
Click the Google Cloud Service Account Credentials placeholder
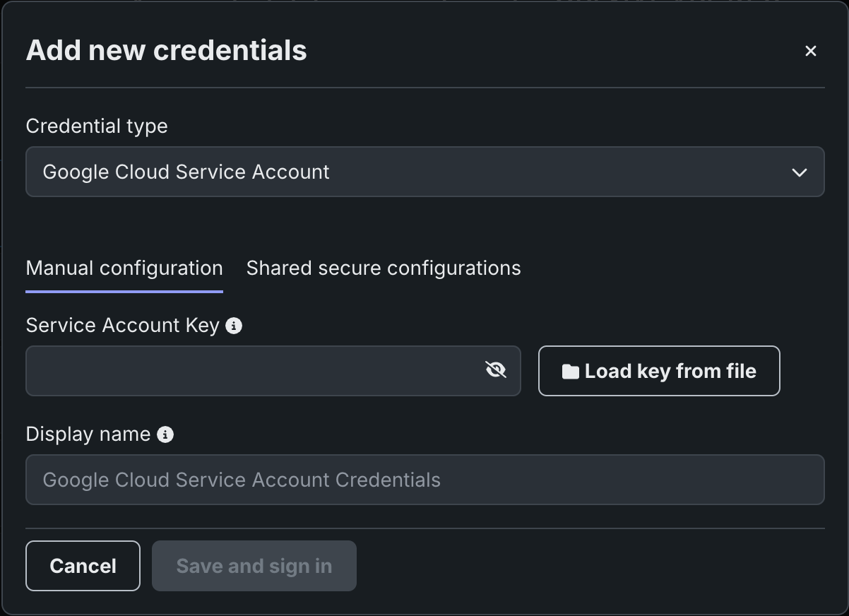pyautogui.click(x=242, y=480)
